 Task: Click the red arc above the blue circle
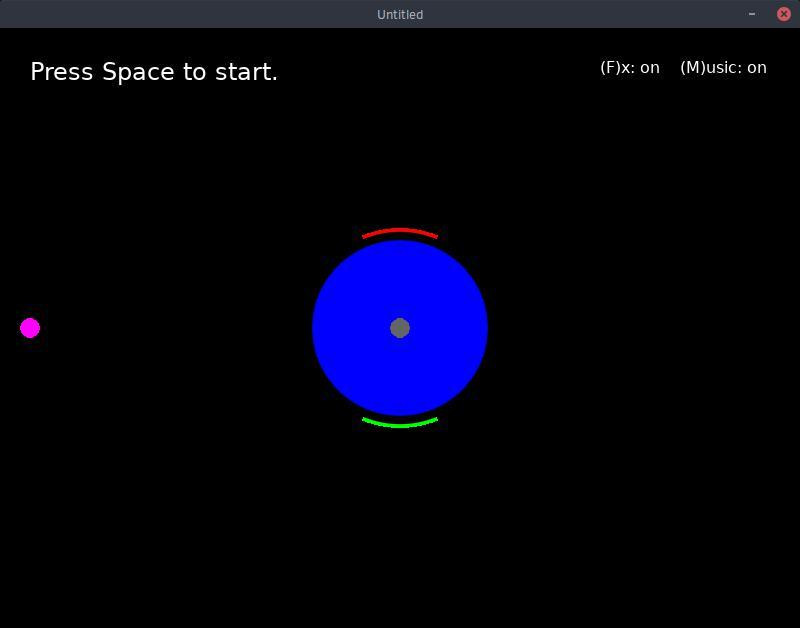[x=400, y=233]
